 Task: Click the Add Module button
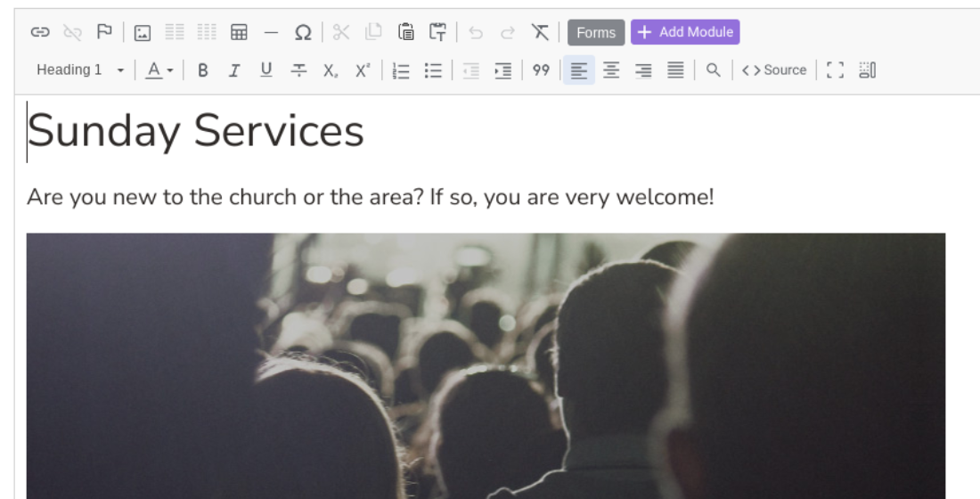[x=685, y=32]
